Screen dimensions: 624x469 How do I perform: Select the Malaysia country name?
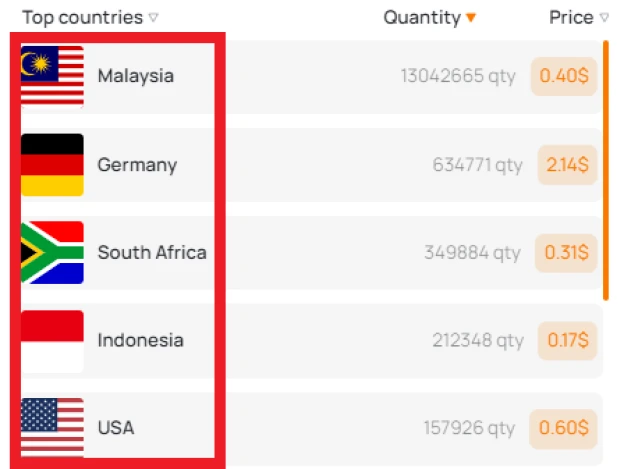point(136,76)
